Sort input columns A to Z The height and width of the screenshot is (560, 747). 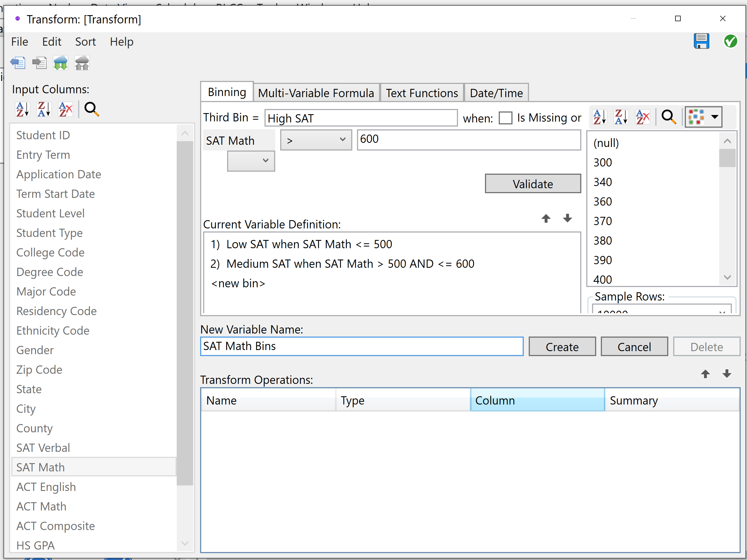coord(23,109)
